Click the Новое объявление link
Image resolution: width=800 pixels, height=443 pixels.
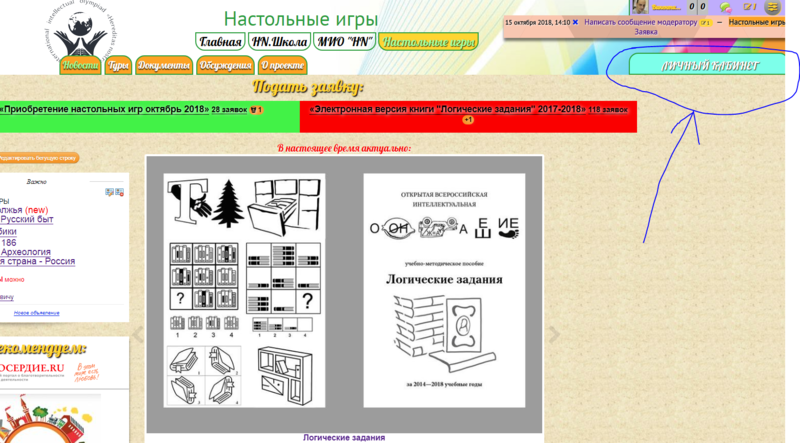[x=36, y=313]
